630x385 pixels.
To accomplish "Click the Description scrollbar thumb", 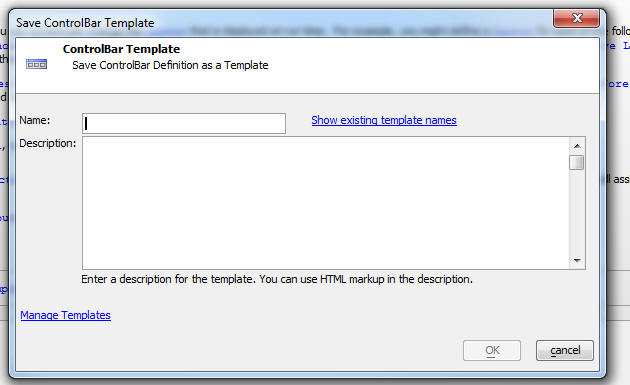I will coord(577,163).
